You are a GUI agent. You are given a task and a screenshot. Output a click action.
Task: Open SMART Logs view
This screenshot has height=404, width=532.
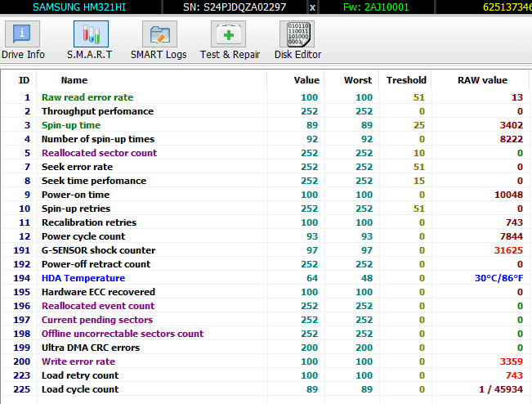click(159, 40)
